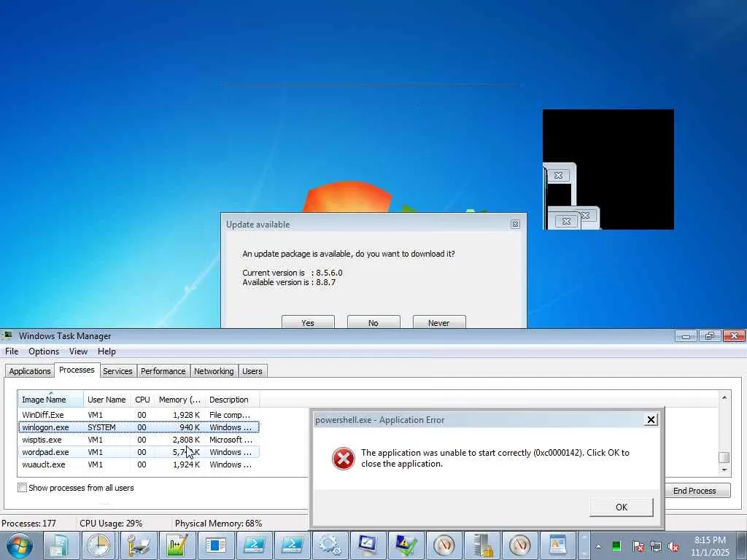This screenshot has height=560, width=747.
Task: Select the WinDiff.Exe process row
Action: [139, 415]
